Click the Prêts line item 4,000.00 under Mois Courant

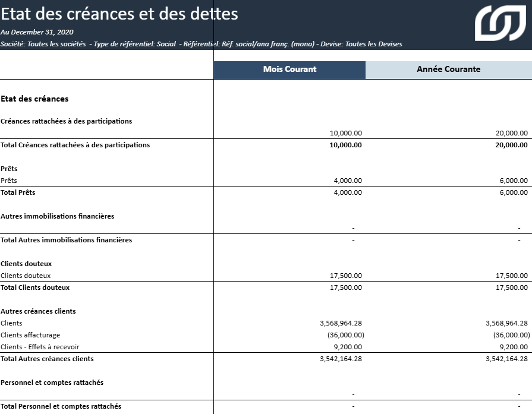pos(348,181)
